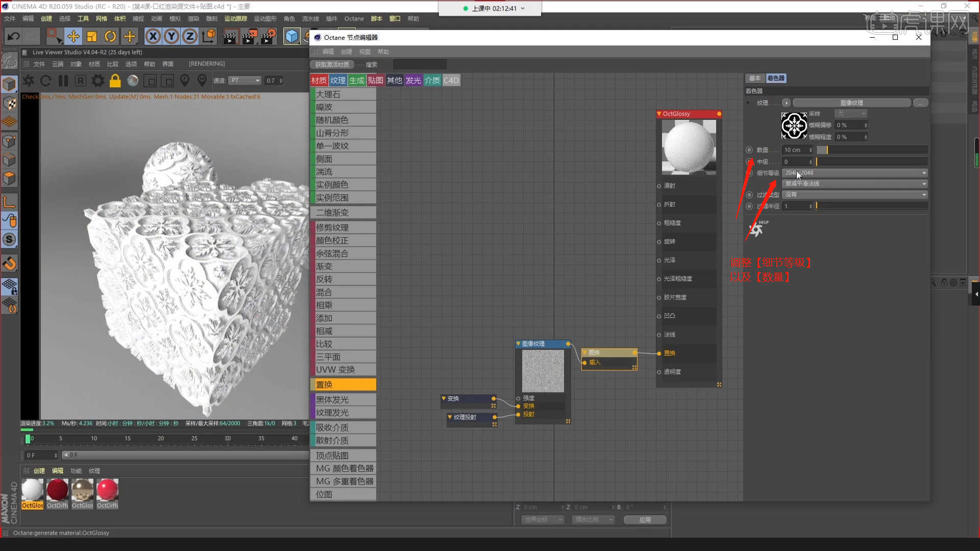Activate the Rotate tool icon
The height and width of the screenshot is (551, 980).
tap(110, 36)
